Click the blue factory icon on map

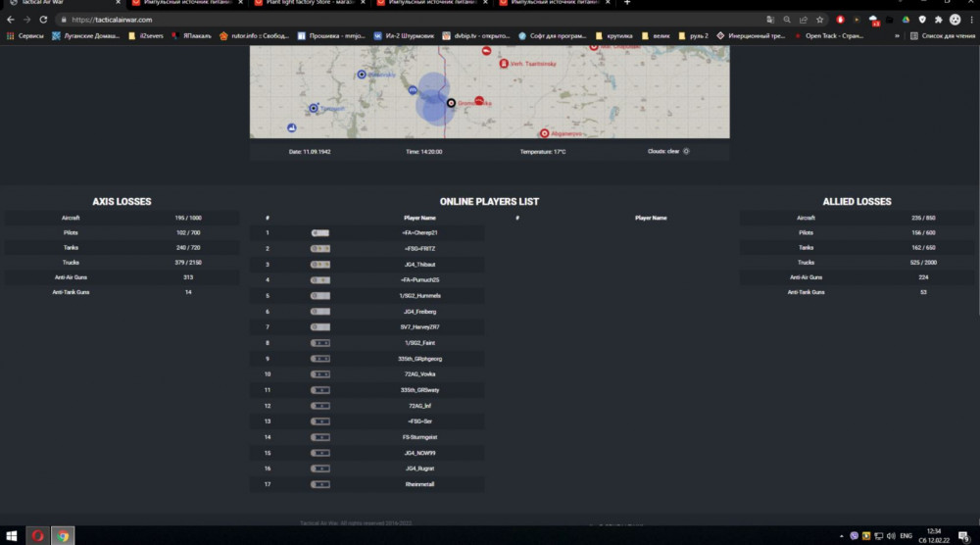[x=291, y=128]
